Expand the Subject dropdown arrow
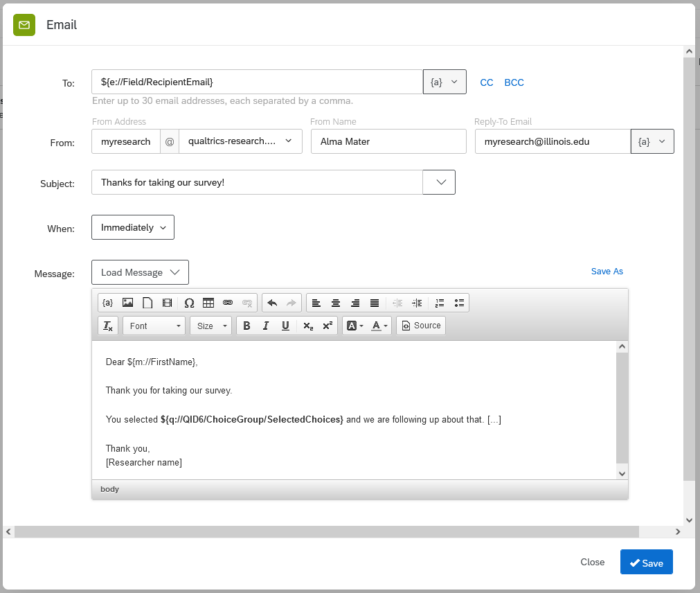Screen dimensions: 700x593 point(439,182)
